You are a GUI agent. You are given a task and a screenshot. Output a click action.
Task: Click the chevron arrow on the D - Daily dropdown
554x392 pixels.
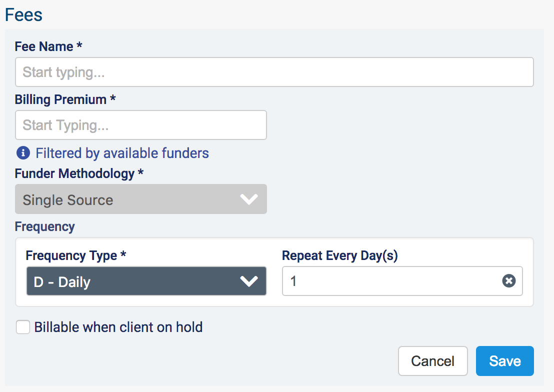(248, 281)
